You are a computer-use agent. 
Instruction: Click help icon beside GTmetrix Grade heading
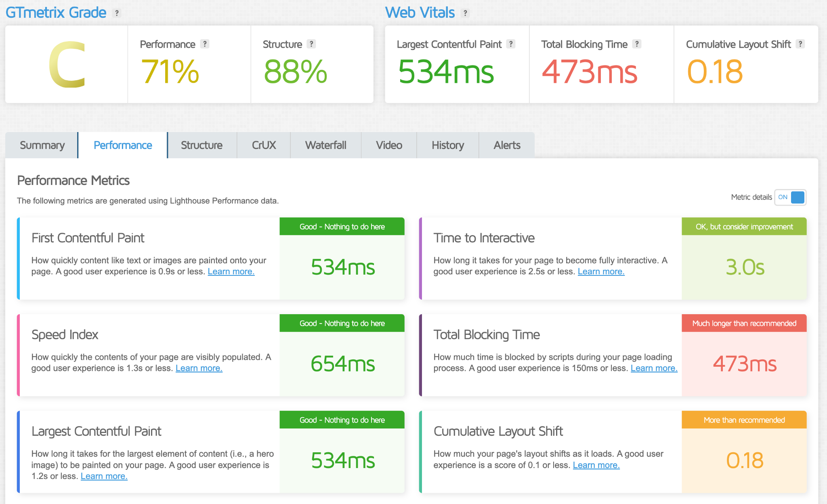[x=117, y=13]
